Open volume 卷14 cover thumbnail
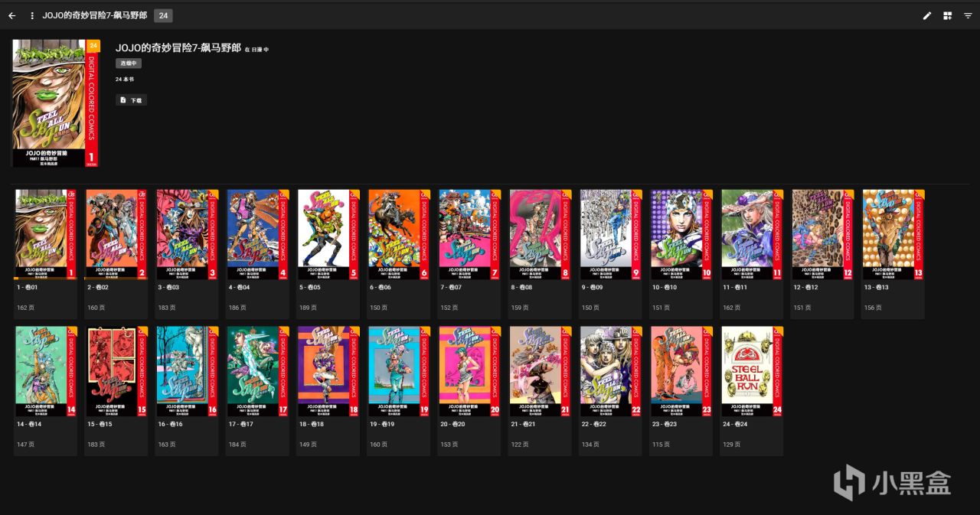Viewport: 980px width, 515px height. pos(45,371)
